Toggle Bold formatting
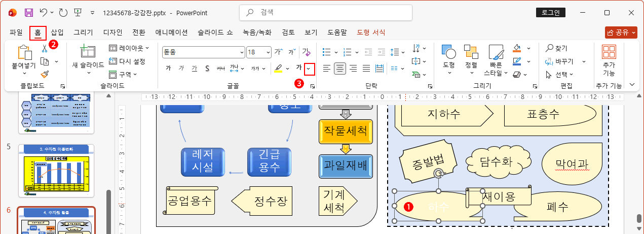Viewport: 644px width, 234px height. pyautogui.click(x=168, y=68)
